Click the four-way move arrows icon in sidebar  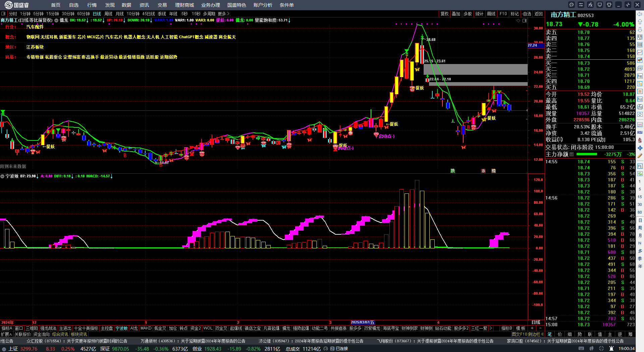pos(640,148)
